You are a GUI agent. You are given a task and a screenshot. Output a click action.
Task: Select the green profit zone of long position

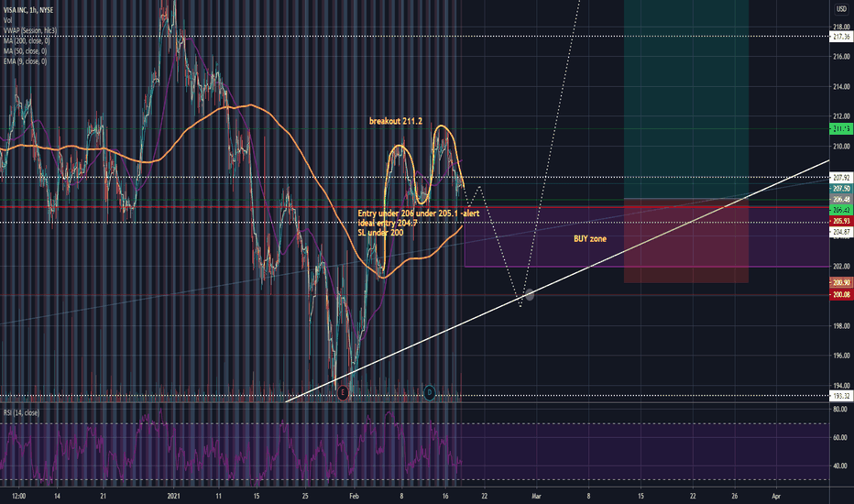point(686,99)
